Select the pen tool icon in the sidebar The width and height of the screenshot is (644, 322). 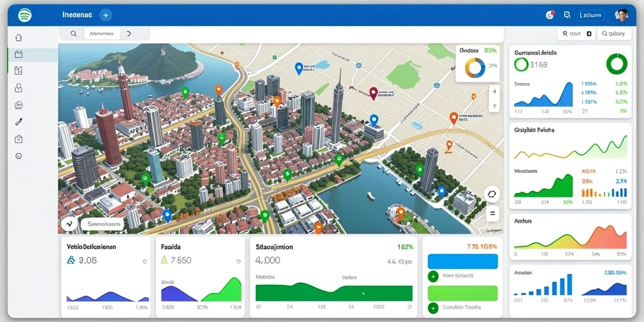point(18,121)
